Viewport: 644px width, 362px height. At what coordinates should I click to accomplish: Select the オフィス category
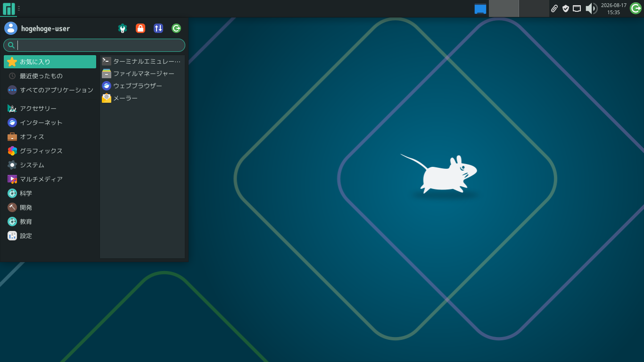click(x=50, y=137)
